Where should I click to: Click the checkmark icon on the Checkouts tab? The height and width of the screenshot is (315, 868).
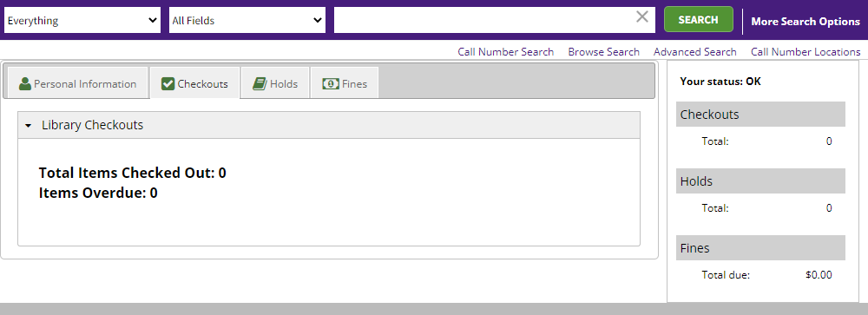tap(168, 83)
